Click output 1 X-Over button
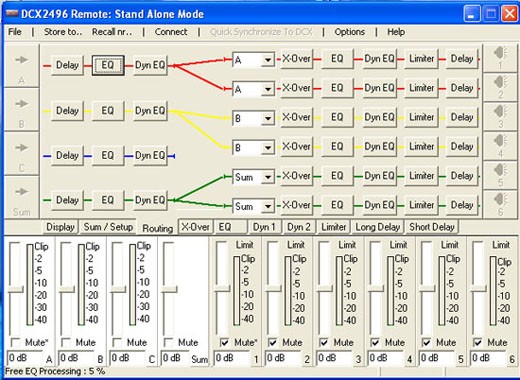The width and height of the screenshot is (520, 380). [296, 59]
